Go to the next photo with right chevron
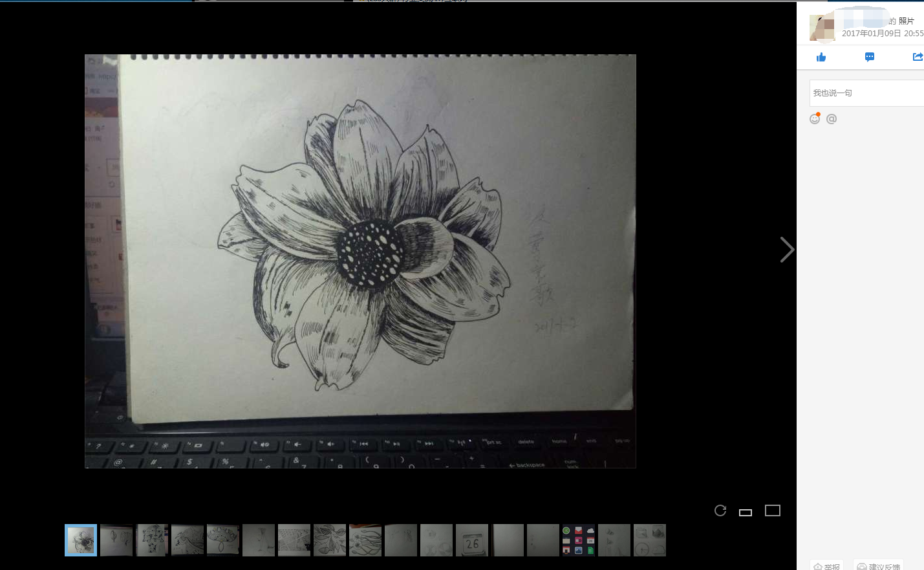 [786, 250]
